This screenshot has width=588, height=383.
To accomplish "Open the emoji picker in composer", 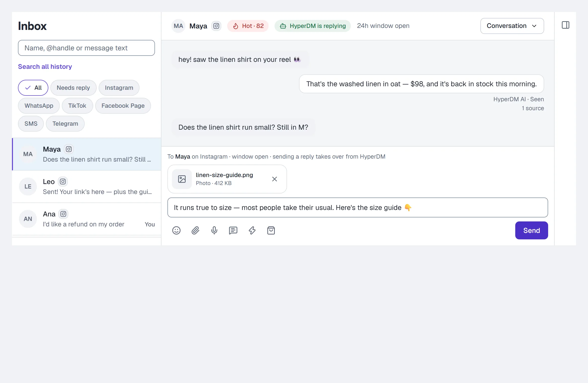I will coord(176,230).
